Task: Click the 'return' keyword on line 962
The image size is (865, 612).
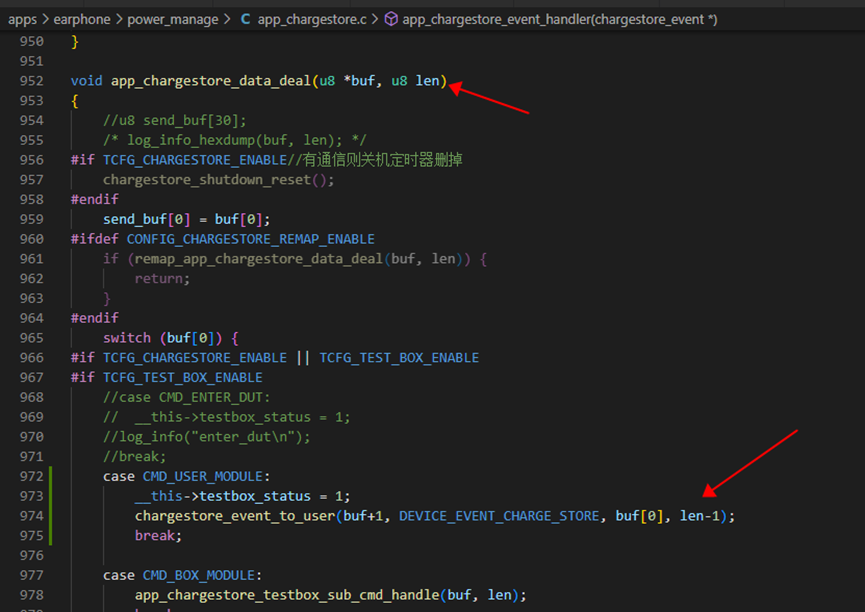Action: (158, 279)
